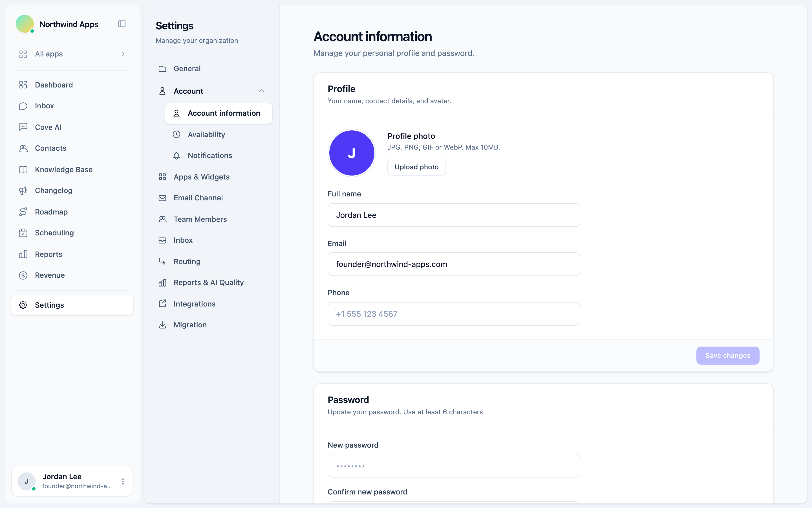The image size is (812, 508).
Task: Click the Integrations external link icon
Action: [162, 304]
